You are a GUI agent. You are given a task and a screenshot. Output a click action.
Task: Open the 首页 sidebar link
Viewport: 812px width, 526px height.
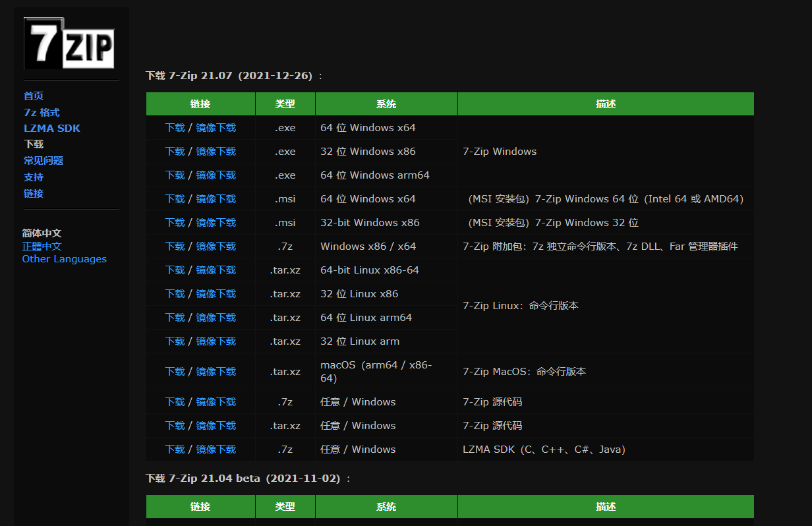tap(34, 96)
